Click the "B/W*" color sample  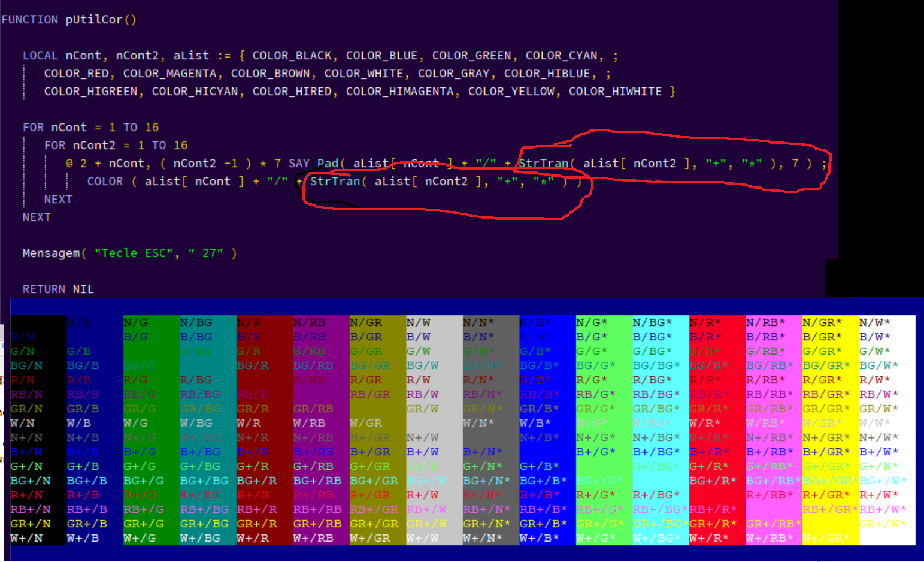(x=875, y=337)
